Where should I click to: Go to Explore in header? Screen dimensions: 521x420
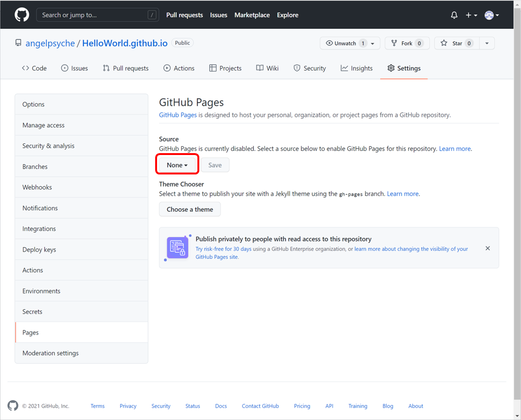288,15
